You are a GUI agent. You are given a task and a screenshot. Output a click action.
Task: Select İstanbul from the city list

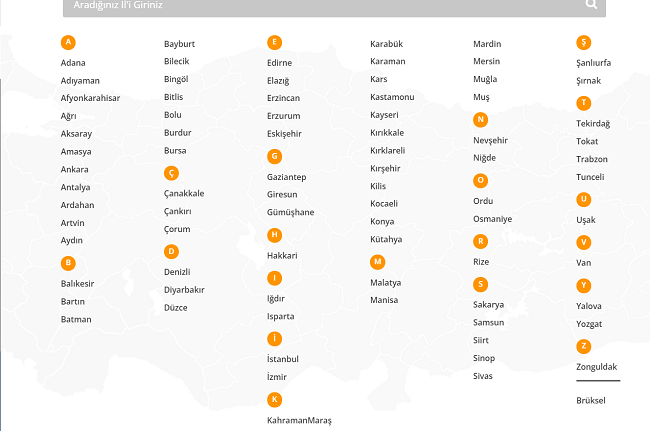(x=283, y=358)
